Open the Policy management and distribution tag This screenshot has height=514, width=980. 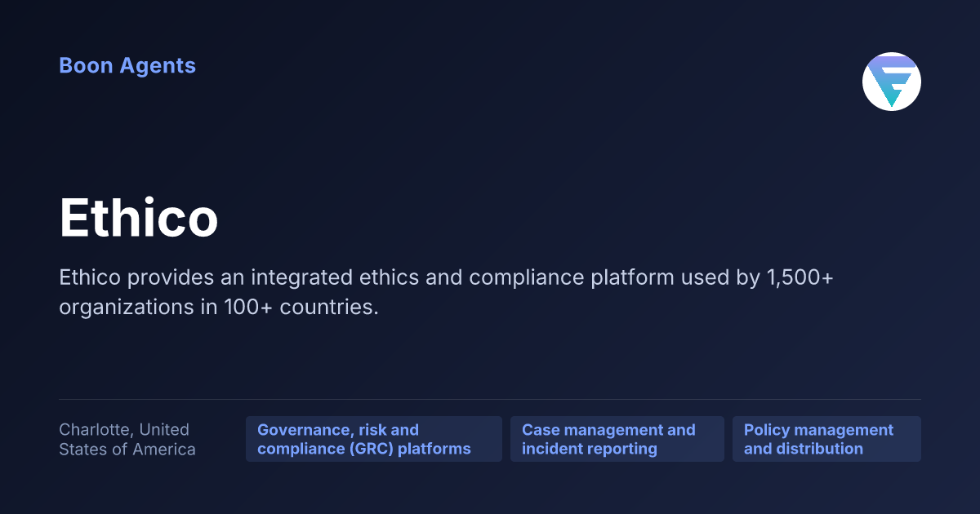(826, 439)
